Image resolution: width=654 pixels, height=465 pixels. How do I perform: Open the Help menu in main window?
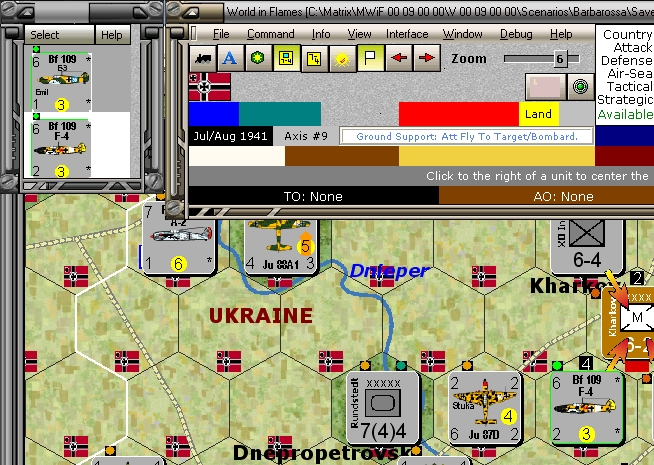coord(561,34)
